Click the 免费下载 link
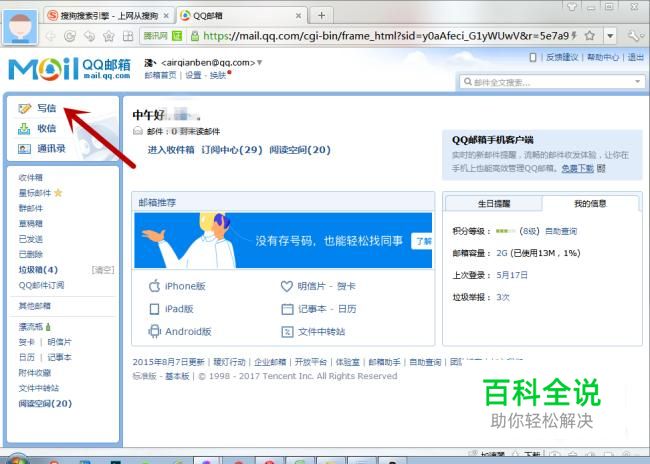Screen dimensions: 650x464 (577, 168)
